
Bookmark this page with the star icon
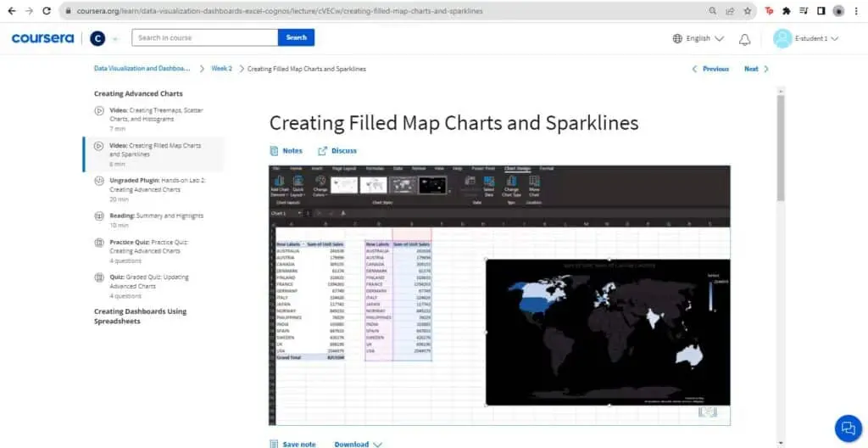point(748,10)
